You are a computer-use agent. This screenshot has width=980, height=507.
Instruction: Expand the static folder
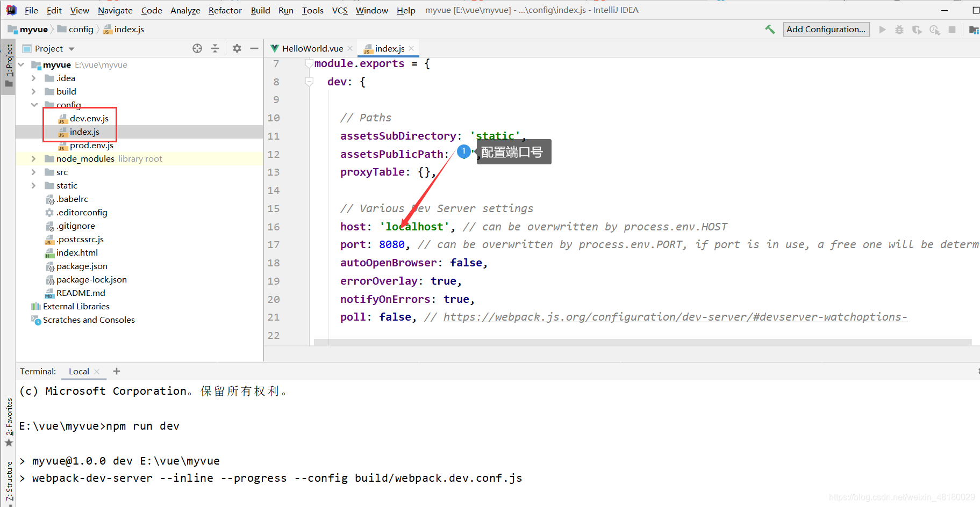coord(34,185)
